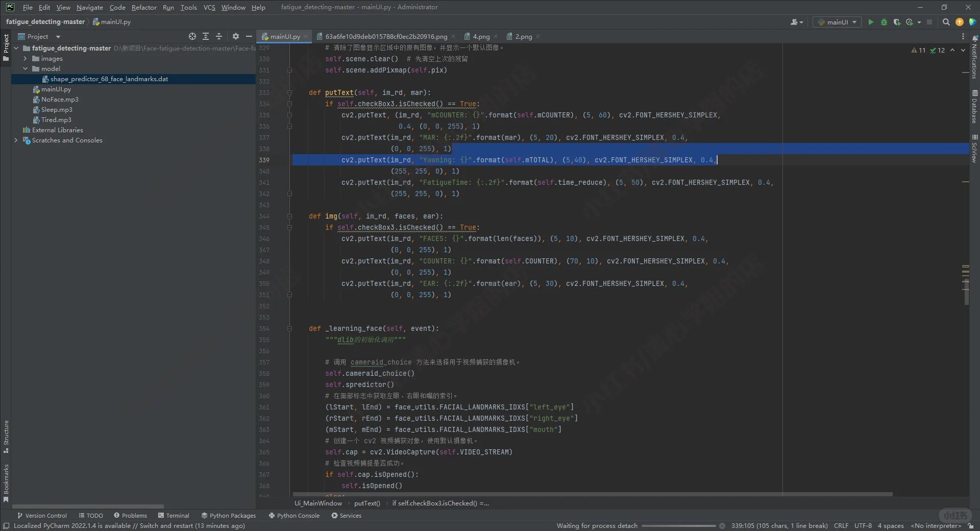The image size is (980, 531).
Task: Click the No interpreter status widget
Action: click(x=936, y=525)
